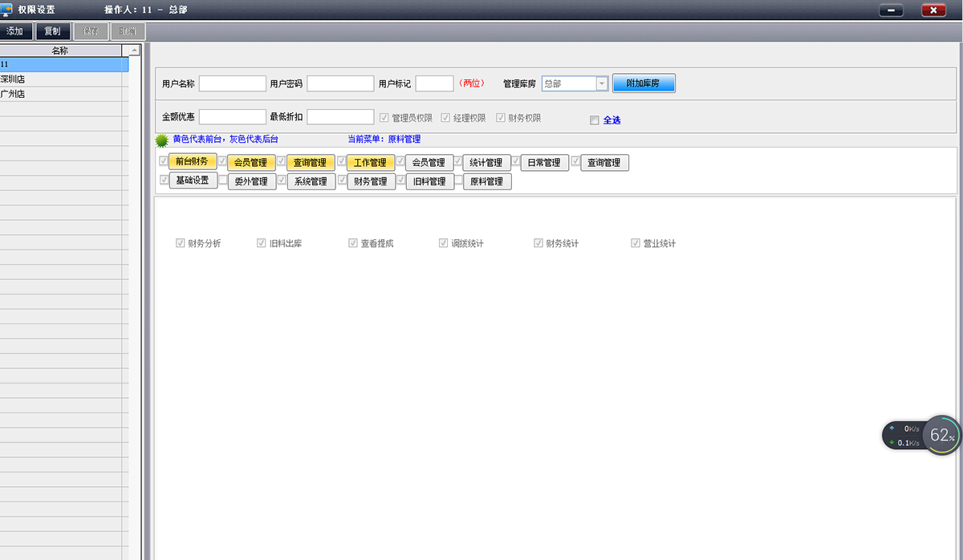Toggle the 查看提成 permission checkbox
Screen dimensions: 963x560
pos(353,243)
